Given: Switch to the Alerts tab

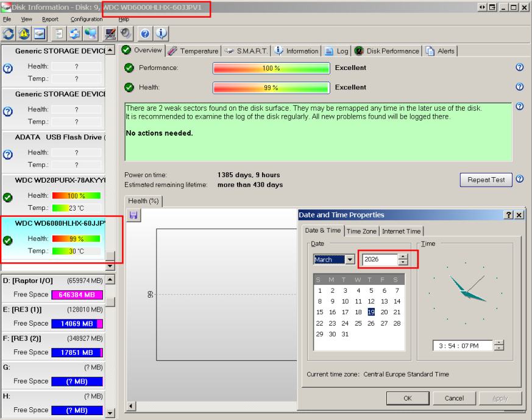Looking at the screenshot, I should point(440,51).
